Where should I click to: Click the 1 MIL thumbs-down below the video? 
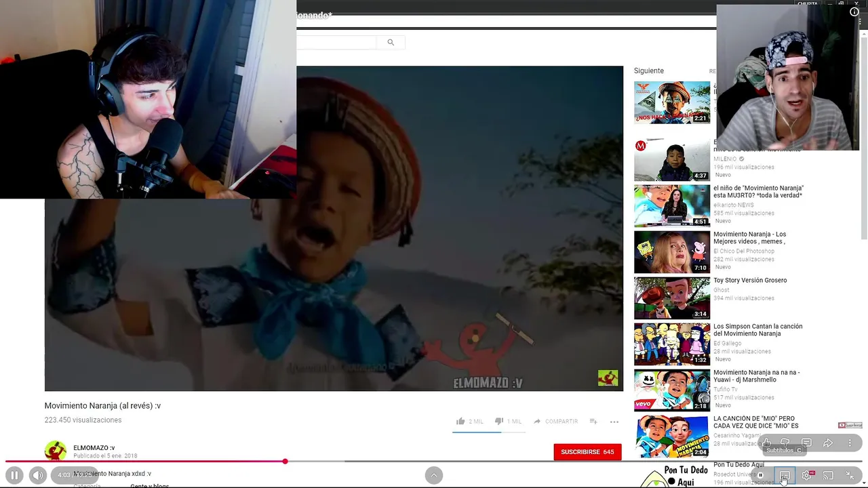pos(508,421)
